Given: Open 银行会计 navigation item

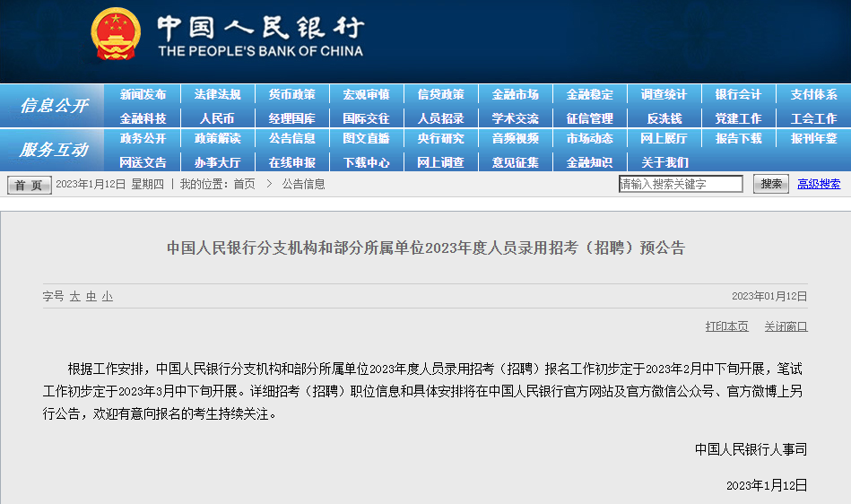Looking at the screenshot, I should [738, 94].
